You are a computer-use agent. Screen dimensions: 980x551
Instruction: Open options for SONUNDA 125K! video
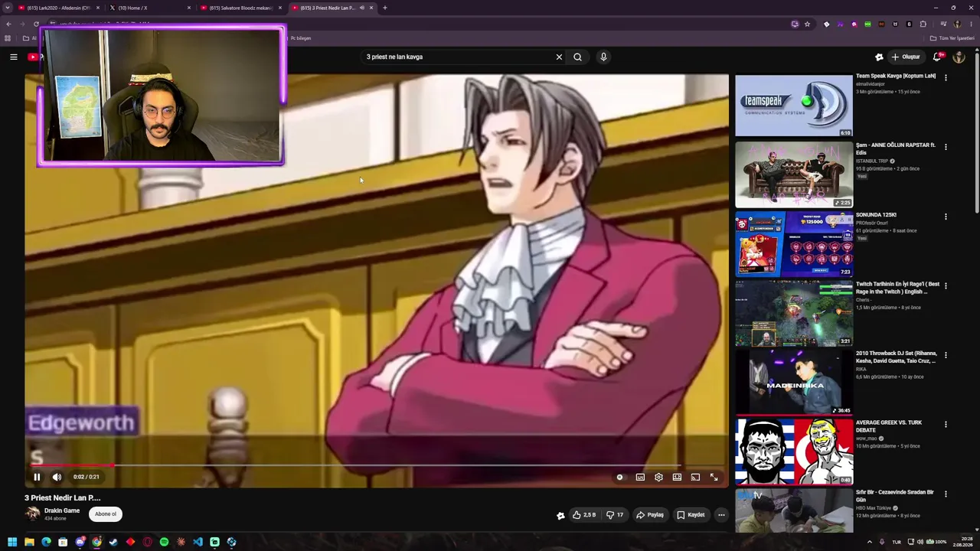946,217
